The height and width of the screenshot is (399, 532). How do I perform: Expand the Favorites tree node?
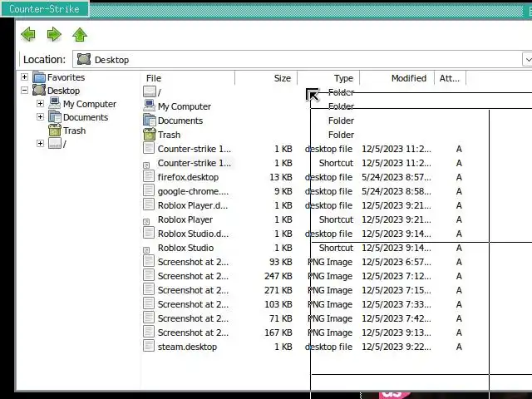tap(24, 77)
